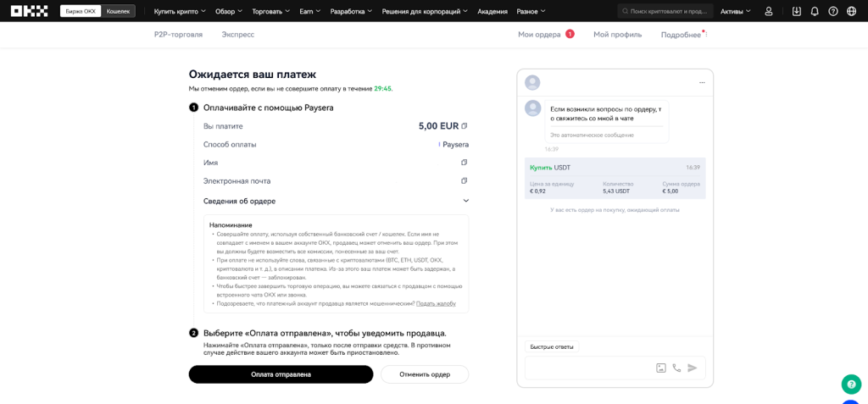This screenshot has width=868, height=404.
Task: Open the download app icon
Action: coord(796,11)
